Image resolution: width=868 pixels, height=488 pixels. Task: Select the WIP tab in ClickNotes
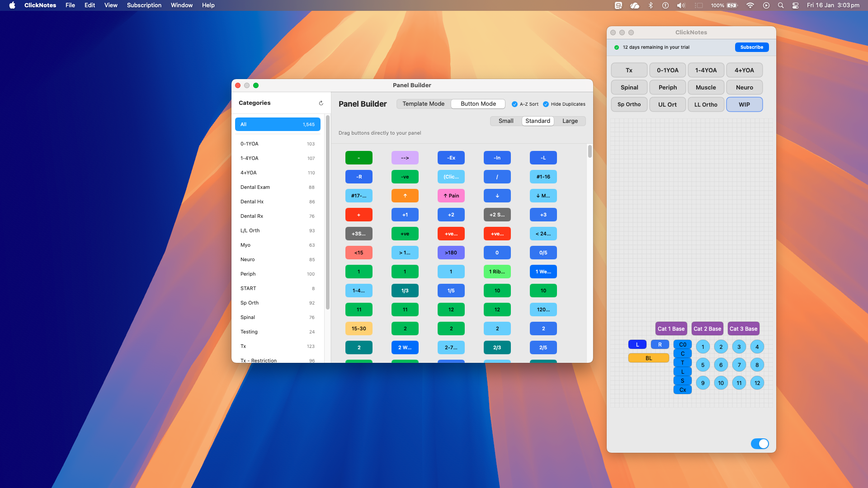[745, 104]
